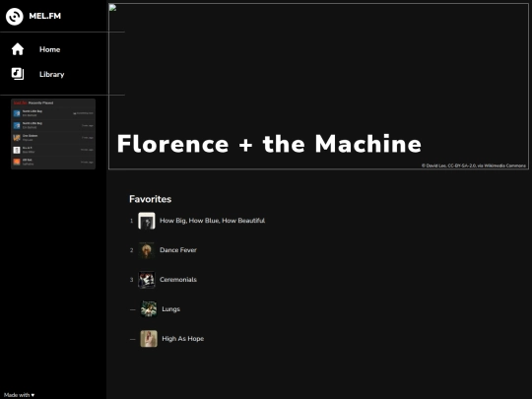Viewport: 532px width, 399px height.
Task: Click the 'Florence + the Machine' artist heading
Action: [269, 144]
